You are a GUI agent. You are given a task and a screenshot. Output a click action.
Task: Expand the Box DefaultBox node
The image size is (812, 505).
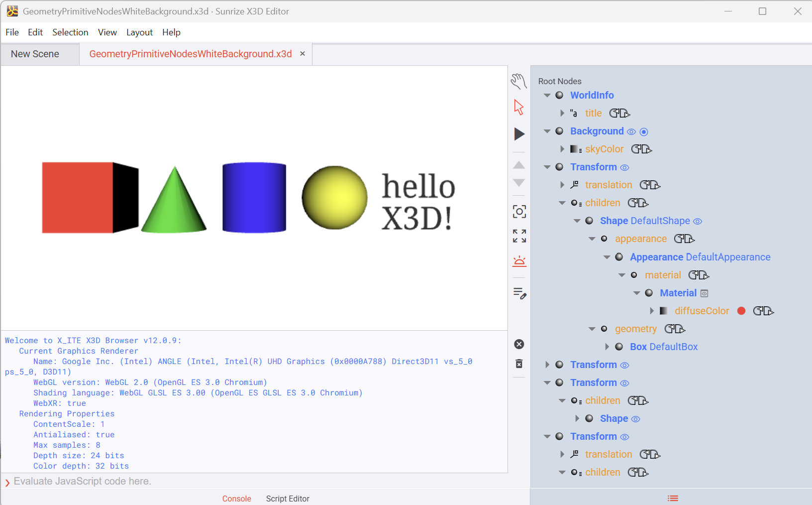(x=607, y=347)
